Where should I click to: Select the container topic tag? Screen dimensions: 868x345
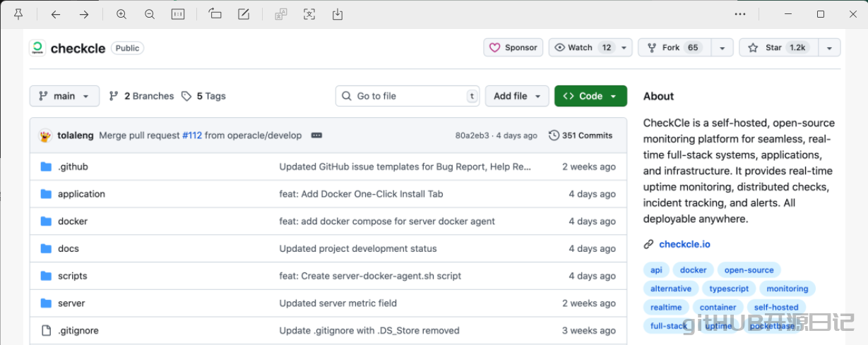tap(718, 307)
